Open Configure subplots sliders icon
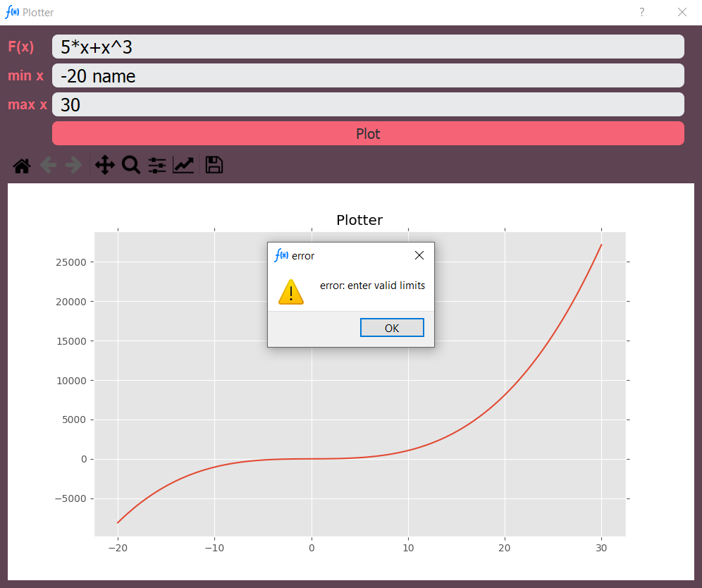Viewport: 702px width, 588px height. 157,165
